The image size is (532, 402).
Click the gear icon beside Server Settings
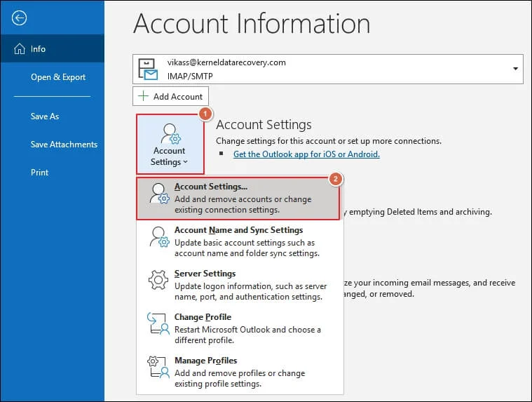tap(158, 280)
